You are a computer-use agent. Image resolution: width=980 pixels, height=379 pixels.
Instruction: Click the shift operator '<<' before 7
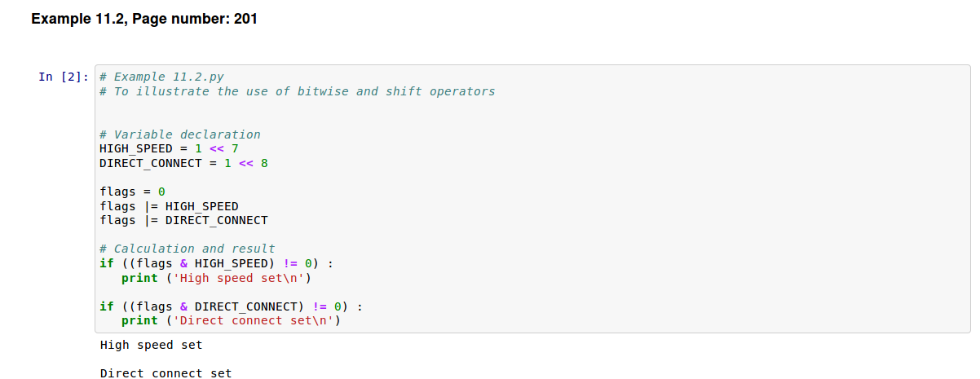[x=217, y=148]
